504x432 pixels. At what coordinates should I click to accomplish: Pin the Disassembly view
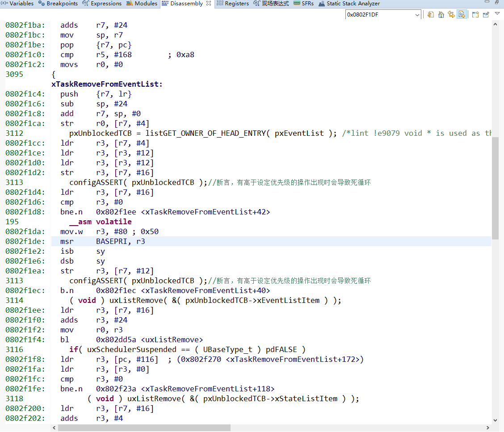point(486,14)
